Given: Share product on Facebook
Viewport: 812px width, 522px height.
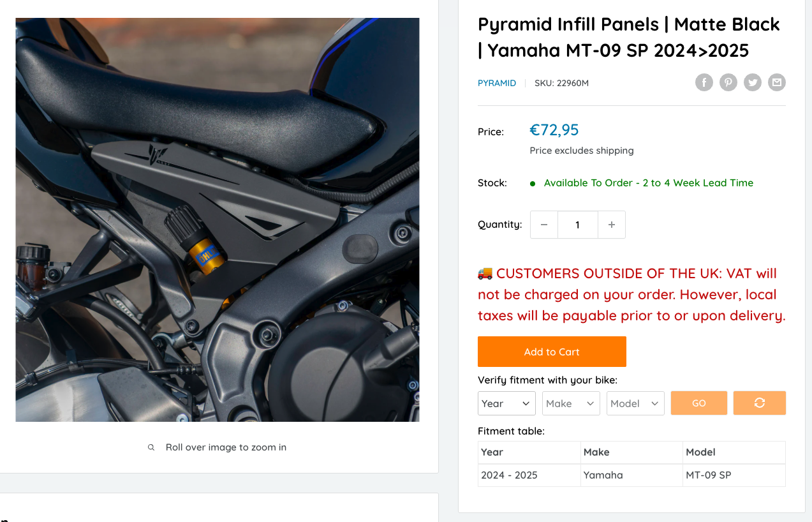Looking at the screenshot, I should pos(704,82).
